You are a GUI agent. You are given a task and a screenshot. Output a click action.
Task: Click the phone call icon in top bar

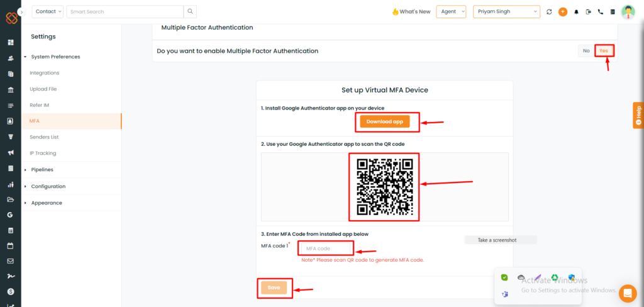pos(601,12)
